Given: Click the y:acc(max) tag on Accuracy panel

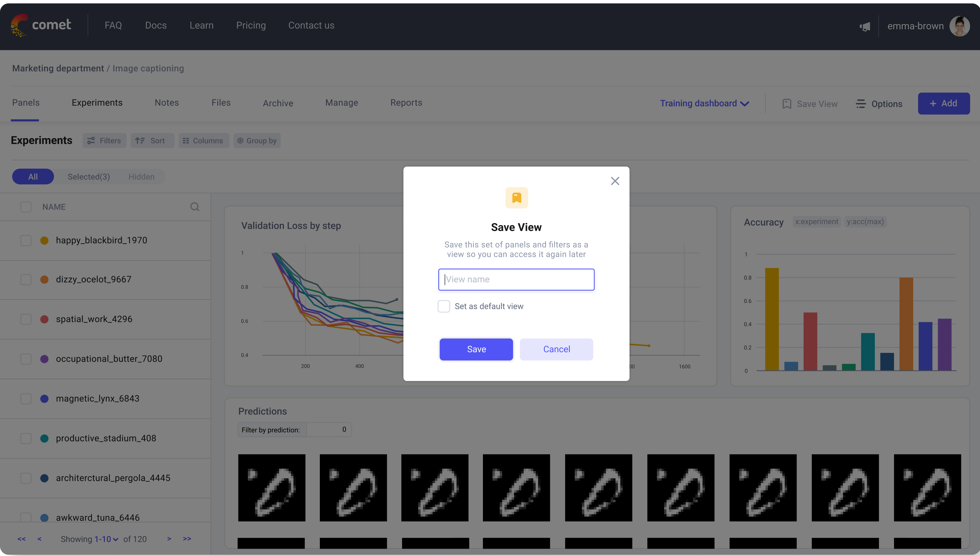Looking at the screenshot, I should coord(865,221).
